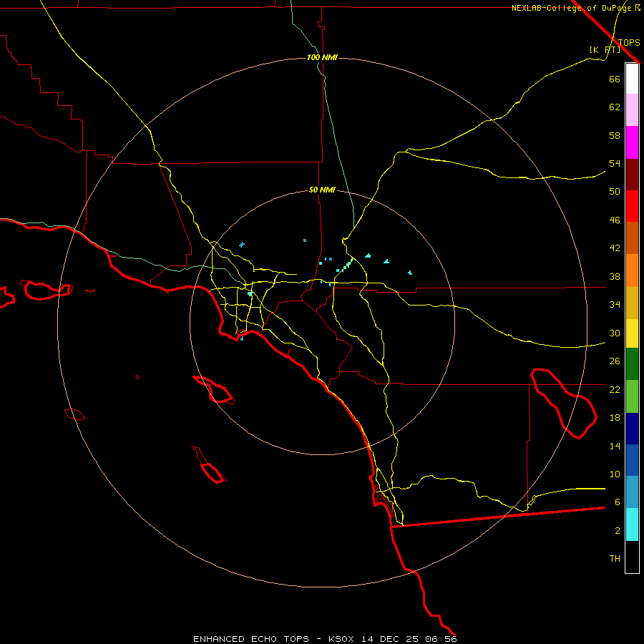
Task: Pick the yellow legend swatch
Action: [632, 333]
